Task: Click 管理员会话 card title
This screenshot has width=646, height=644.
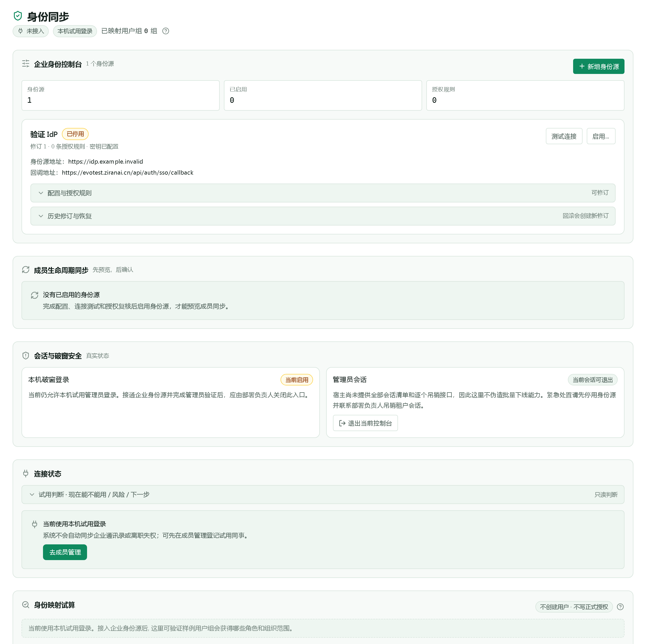Action: (x=349, y=379)
